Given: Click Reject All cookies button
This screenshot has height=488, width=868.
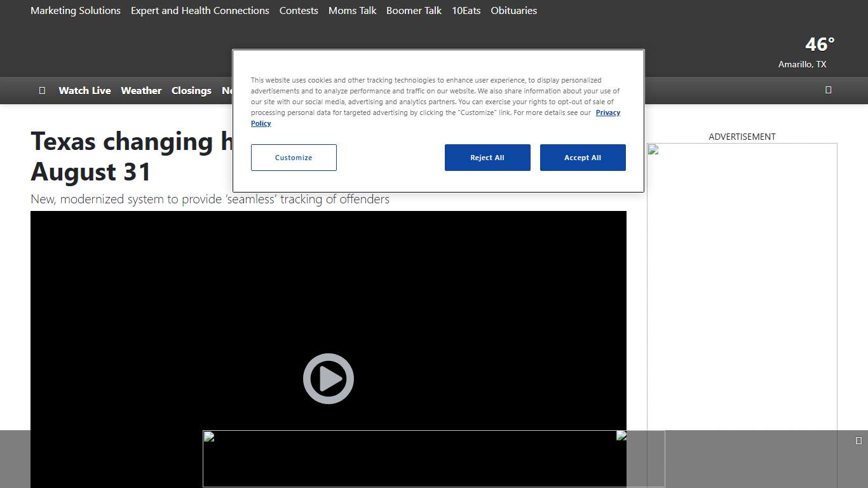Looking at the screenshot, I should pos(487,158).
